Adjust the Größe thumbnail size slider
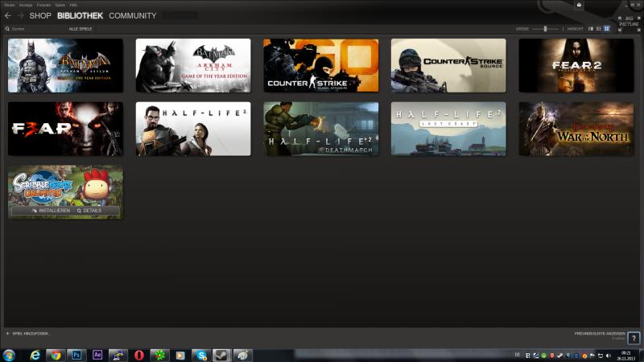 546,29
